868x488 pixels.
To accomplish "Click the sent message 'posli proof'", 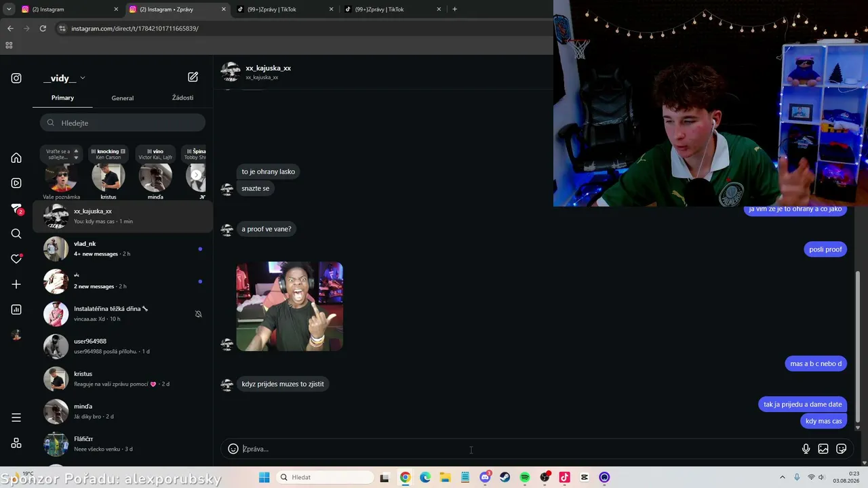I will click(x=825, y=249).
